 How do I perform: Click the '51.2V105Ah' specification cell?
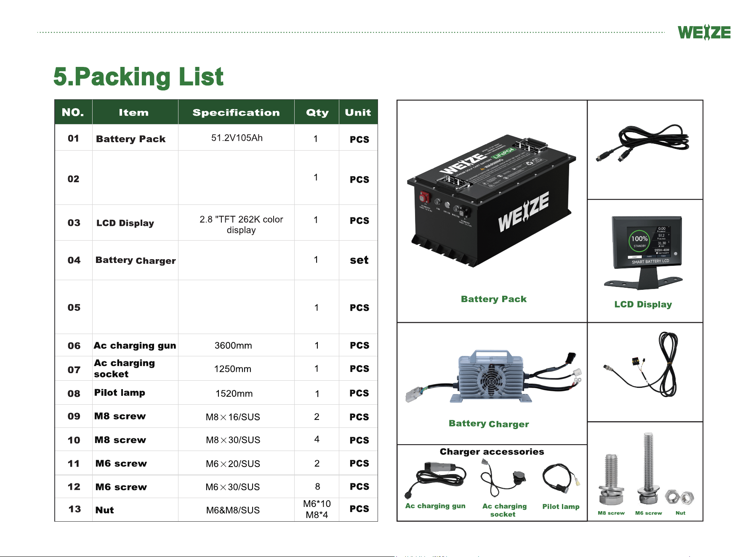[237, 138]
